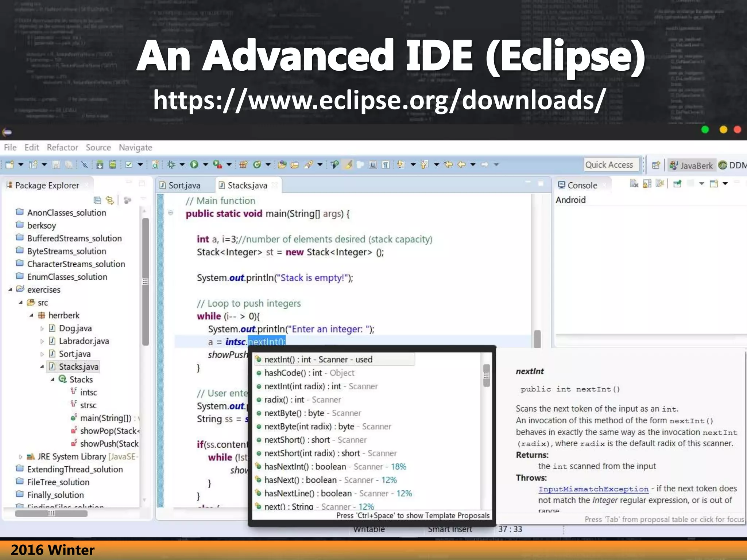Run the program with green play icon

point(194,165)
